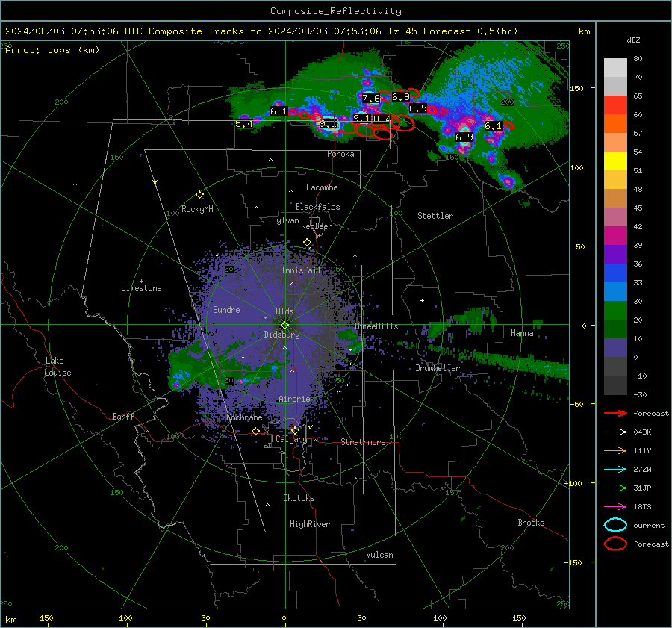The height and width of the screenshot is (628, 672).
Task: Click the yellow diamond marker beside RockyMH
Action: (x=199, y=195)
